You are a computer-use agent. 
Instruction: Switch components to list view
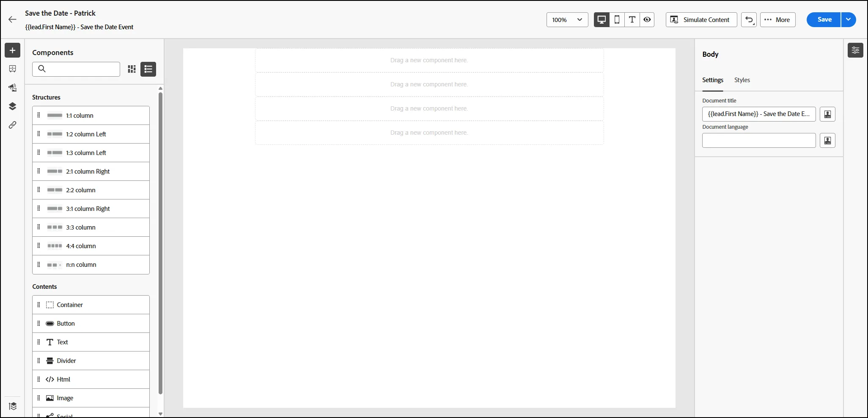(x=148, y=69)
